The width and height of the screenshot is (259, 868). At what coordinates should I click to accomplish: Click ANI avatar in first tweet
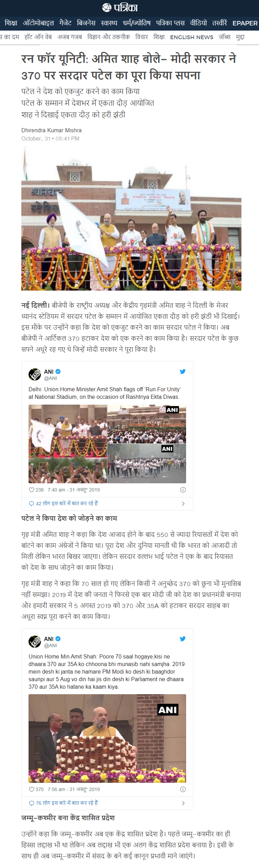point(35,374)
